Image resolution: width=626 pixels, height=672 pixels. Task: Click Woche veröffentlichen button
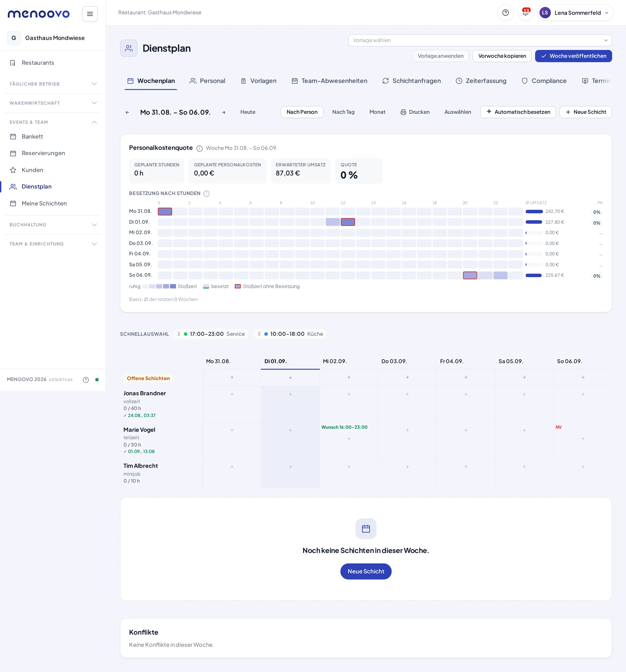pyautogui.click(x=573, y=56)
